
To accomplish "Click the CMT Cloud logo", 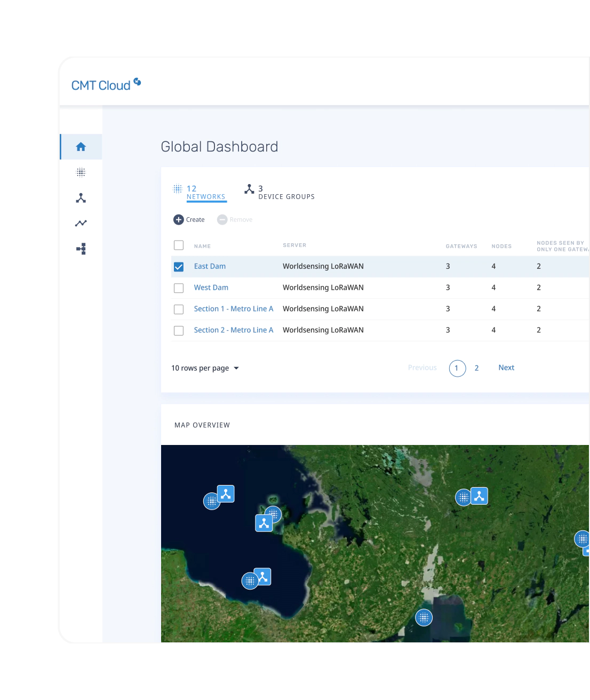I will coord(105,84).
